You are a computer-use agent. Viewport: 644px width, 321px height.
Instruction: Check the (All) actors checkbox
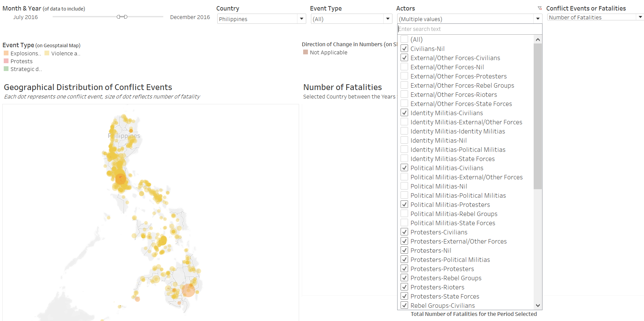coord(404,39)
